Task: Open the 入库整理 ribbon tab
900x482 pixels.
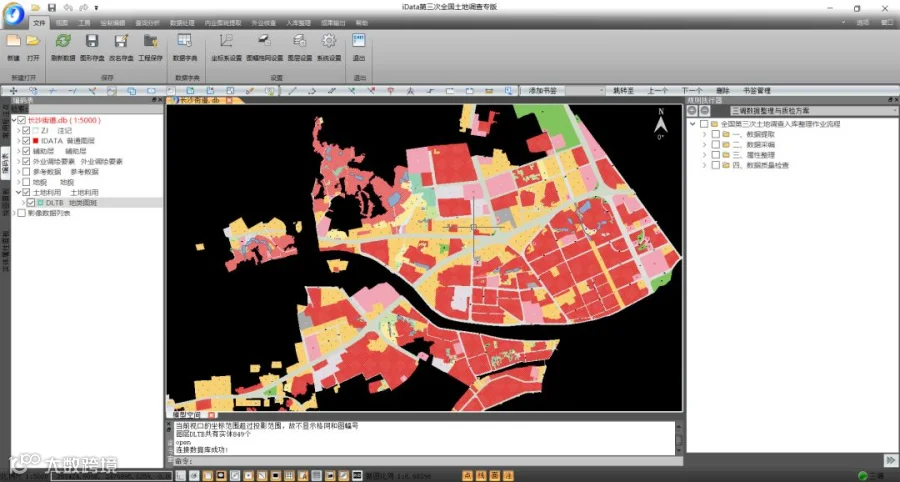Action: (298, 21)
